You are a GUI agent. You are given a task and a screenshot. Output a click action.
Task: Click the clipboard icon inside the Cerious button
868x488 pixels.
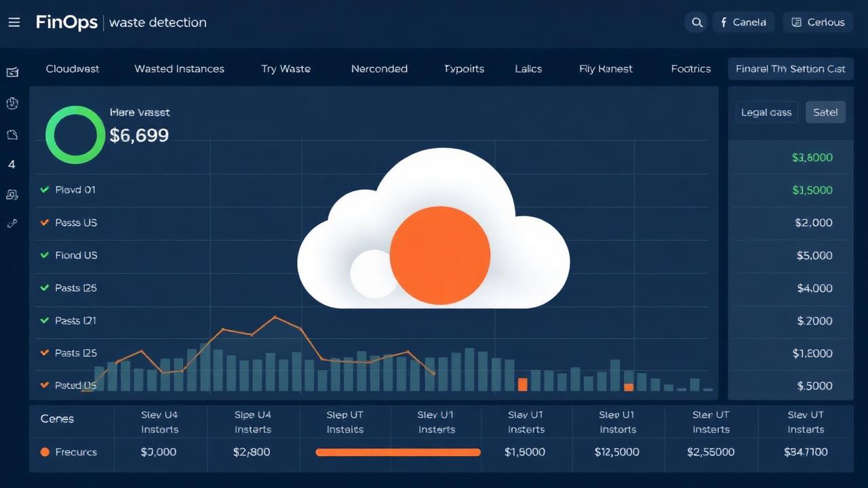[798, 22]
